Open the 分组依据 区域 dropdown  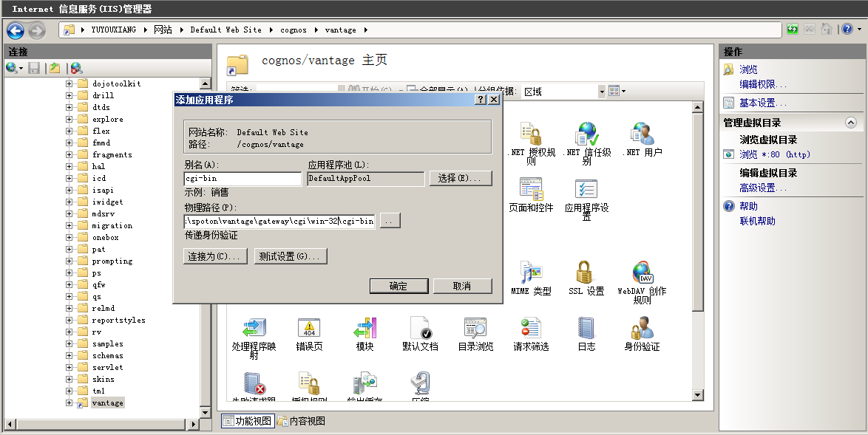click(601, 92)
